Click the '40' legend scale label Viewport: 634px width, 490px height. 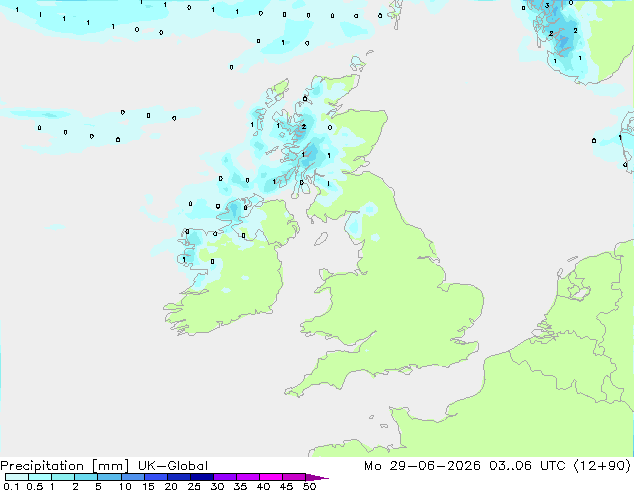tap(264, 486)
